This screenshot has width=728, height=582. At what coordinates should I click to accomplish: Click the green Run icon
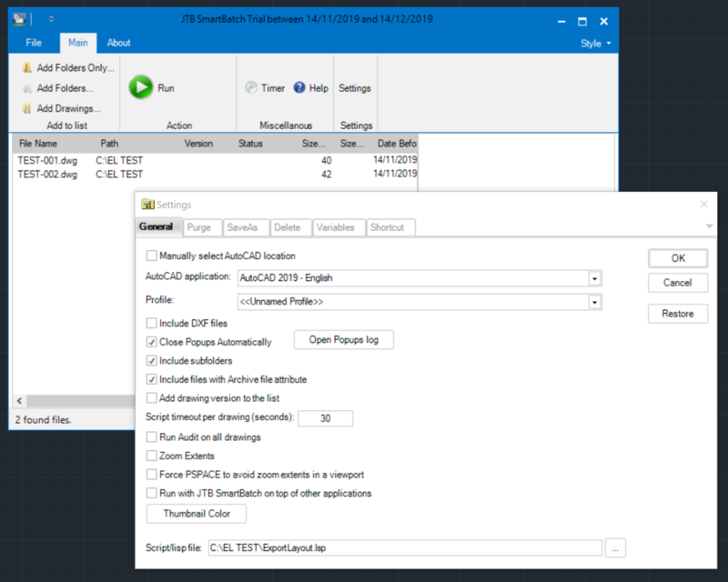tap(140, 88)
